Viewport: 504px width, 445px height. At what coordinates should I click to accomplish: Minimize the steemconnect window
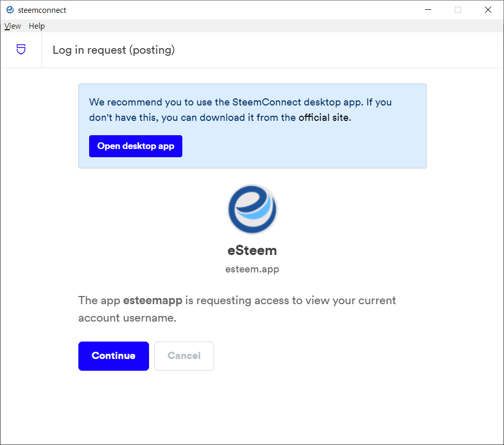coord(428,10)
